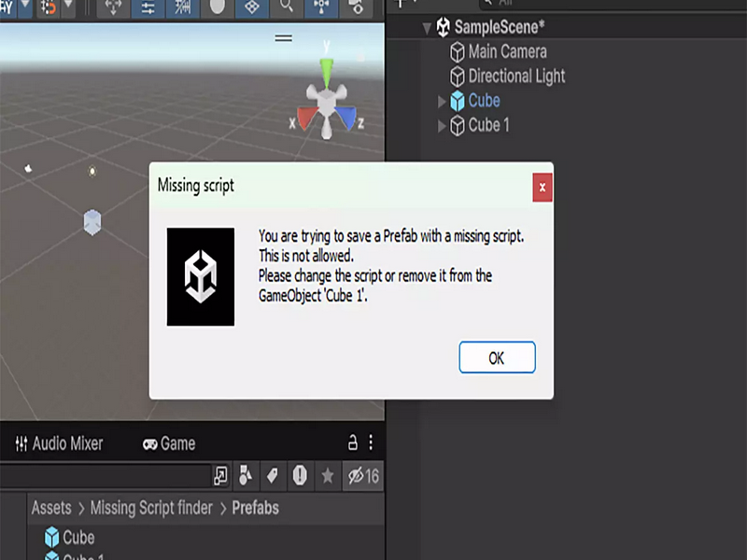Click the search by type icon
The width and height of the screenshot is (747, 560).
point(246,475)
